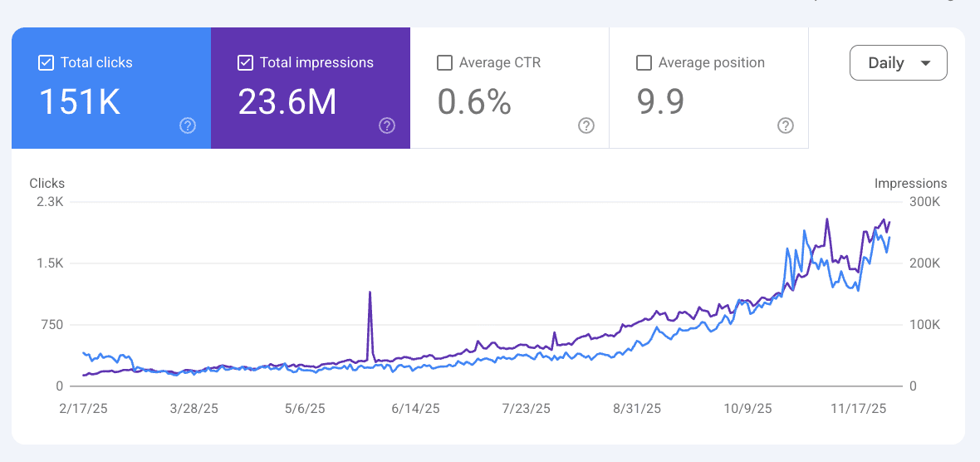This screenshot has height=462, width=980.
Task: Click the 11/17/25 date label
Action: click(859, 409)
